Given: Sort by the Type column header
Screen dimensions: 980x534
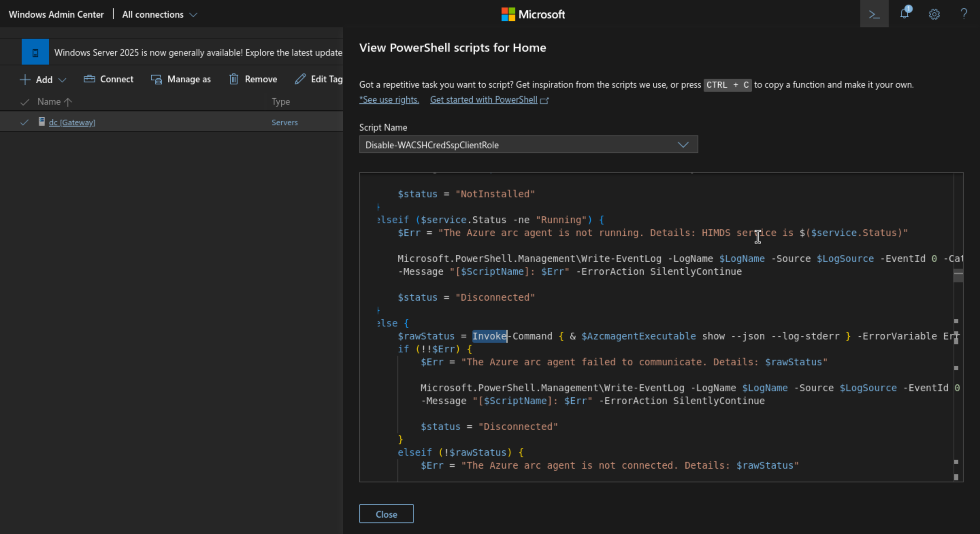Looking at the screenshot, I should point(281,102).
